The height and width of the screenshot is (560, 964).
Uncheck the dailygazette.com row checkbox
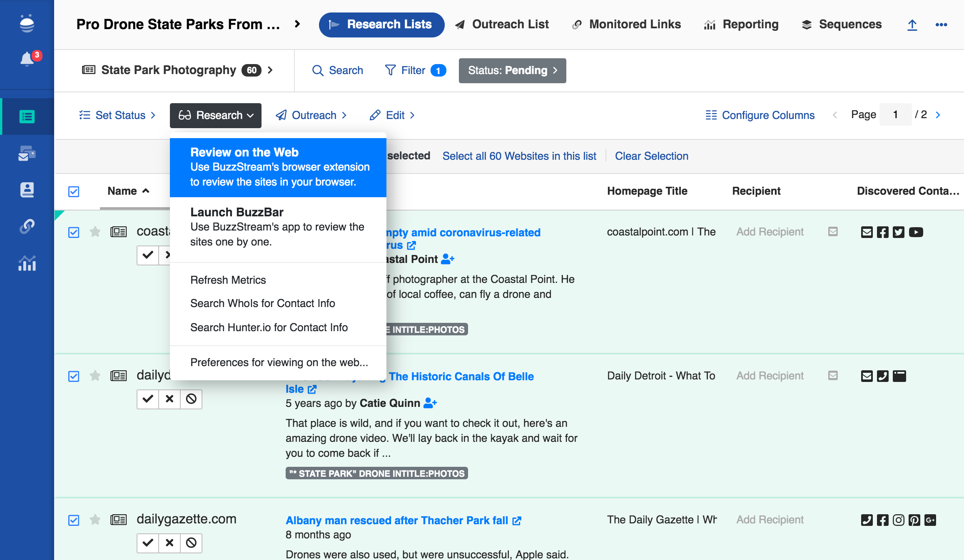74,520
